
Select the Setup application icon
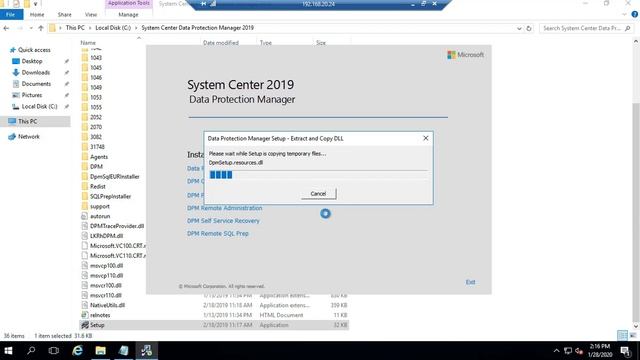(85, 325)
